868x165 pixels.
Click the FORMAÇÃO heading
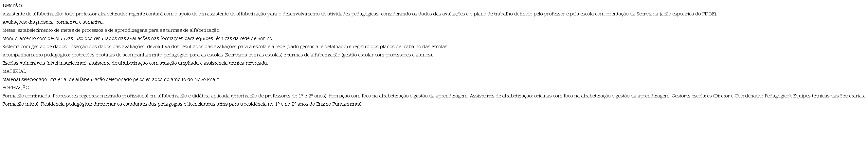pos(16,88)
